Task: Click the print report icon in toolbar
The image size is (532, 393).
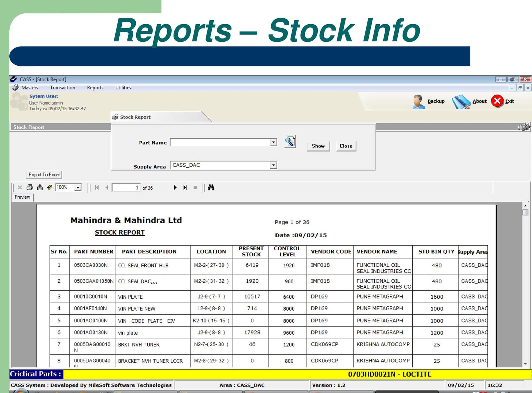Action: pyautogui.click(x=30, y=187)
